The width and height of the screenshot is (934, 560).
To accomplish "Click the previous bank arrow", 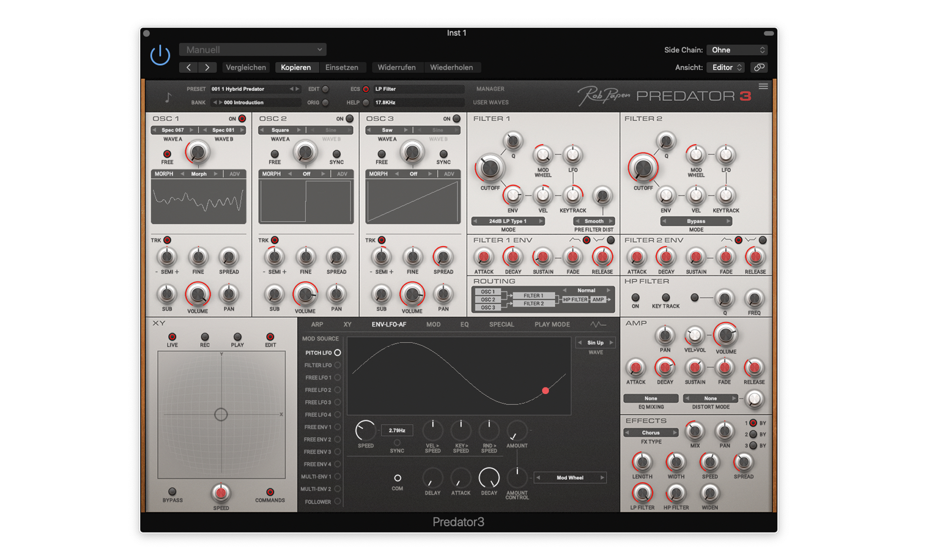I will click(215, 103).
